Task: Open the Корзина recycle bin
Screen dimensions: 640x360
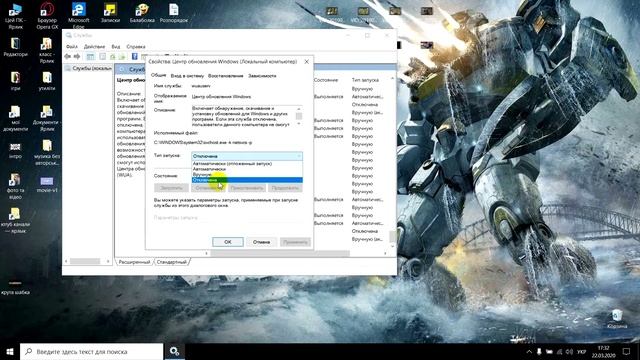Action: 617,318
